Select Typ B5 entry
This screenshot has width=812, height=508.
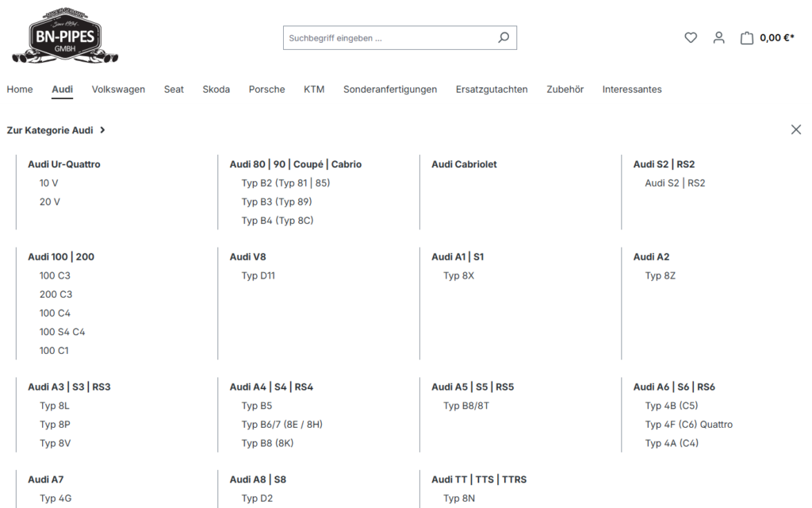pos(256,406)
